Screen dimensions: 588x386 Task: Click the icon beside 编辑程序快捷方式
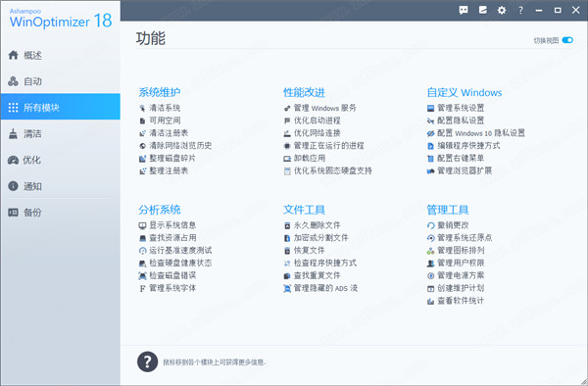coord(430,146)
